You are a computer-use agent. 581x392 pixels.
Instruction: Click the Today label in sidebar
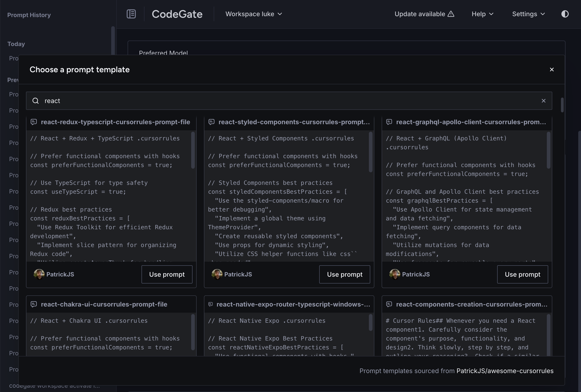16,44
